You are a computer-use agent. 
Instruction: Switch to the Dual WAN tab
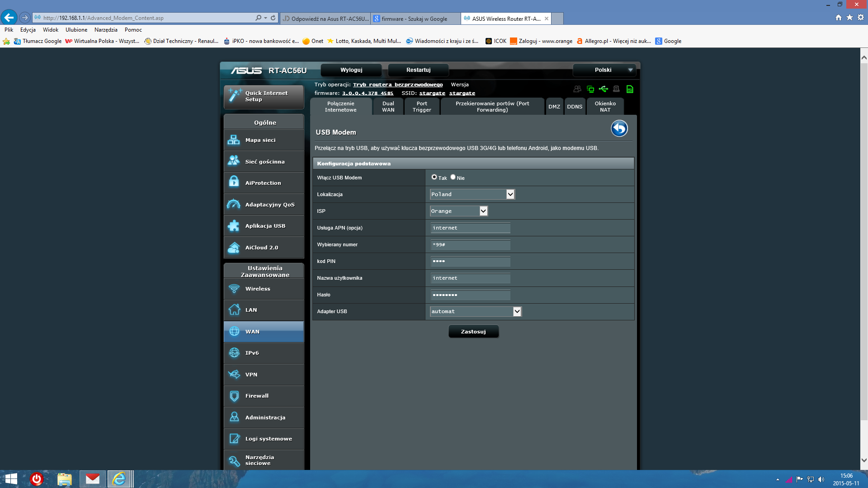pyautogui.click(x=388, y=107)
